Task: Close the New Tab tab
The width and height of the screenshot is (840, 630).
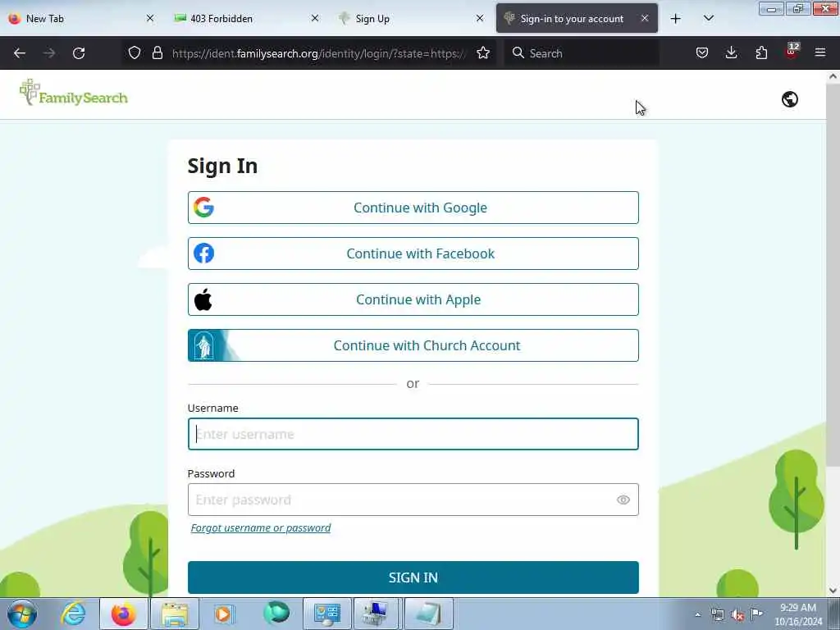Action: click(x=150, y=18)
